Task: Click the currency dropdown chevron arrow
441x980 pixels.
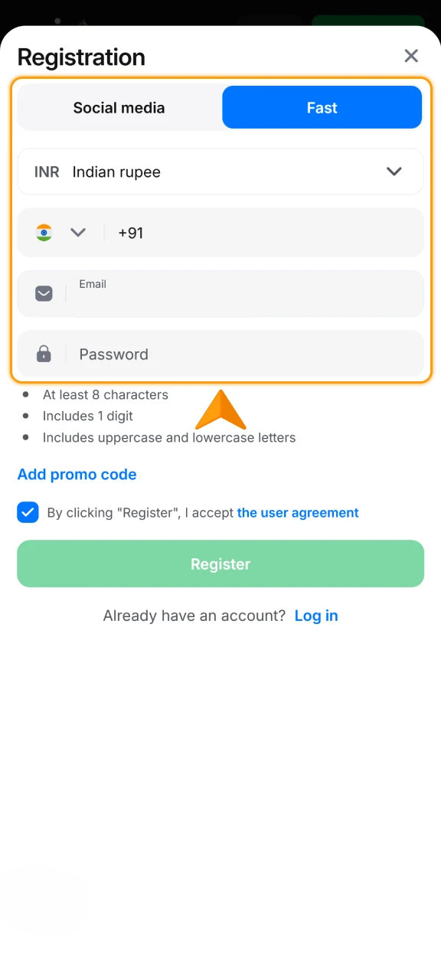Action: click(x=394, y=171)
